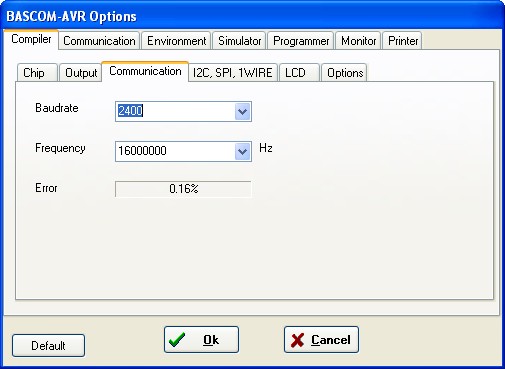Dismiss dialog with the Cancel button

pos(321,340)
